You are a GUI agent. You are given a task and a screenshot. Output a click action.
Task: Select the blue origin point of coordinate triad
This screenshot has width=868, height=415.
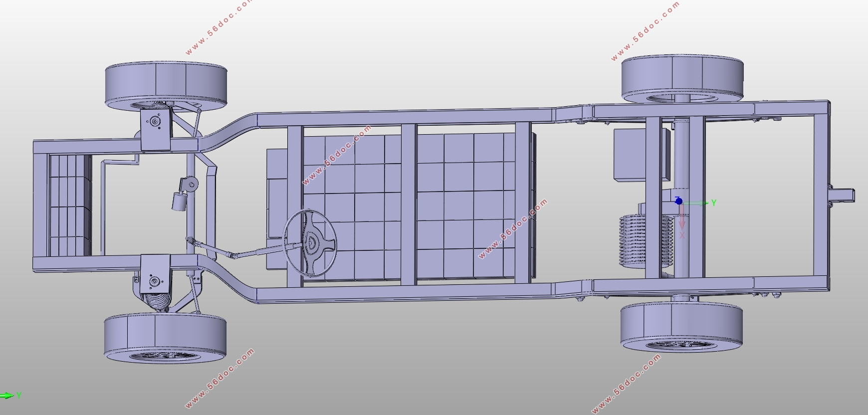click(x=678, y=201)
